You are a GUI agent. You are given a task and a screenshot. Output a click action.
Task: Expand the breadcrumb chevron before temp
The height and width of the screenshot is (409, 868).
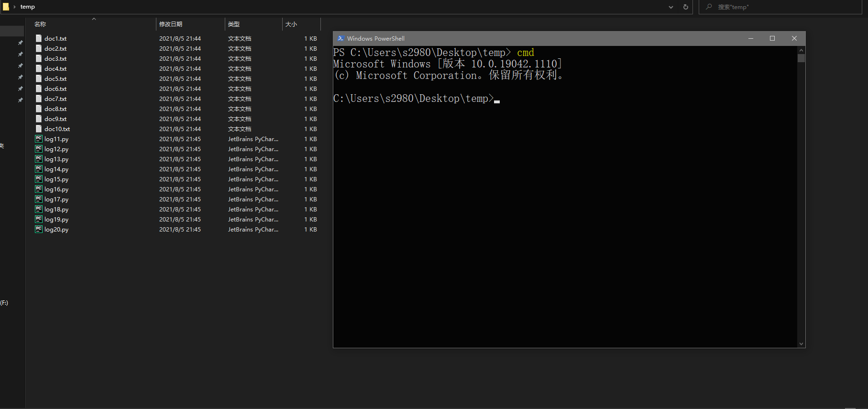click(14, 7)
